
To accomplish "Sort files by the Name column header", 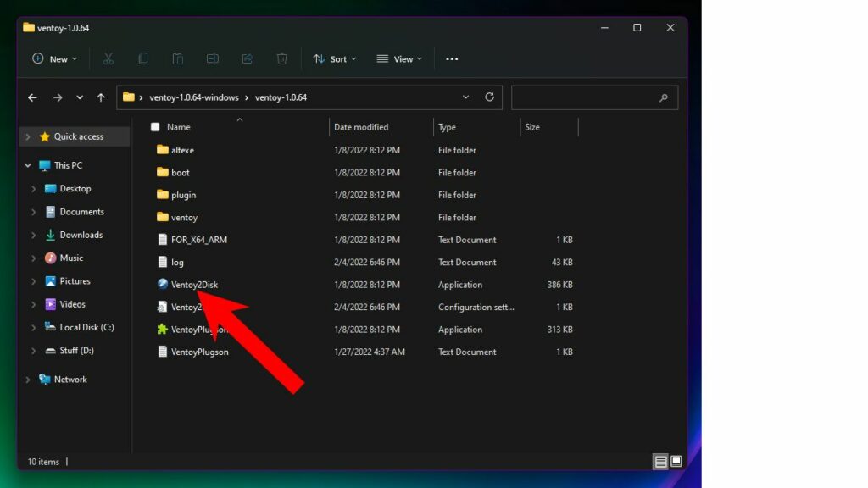I will pos(179,126).
